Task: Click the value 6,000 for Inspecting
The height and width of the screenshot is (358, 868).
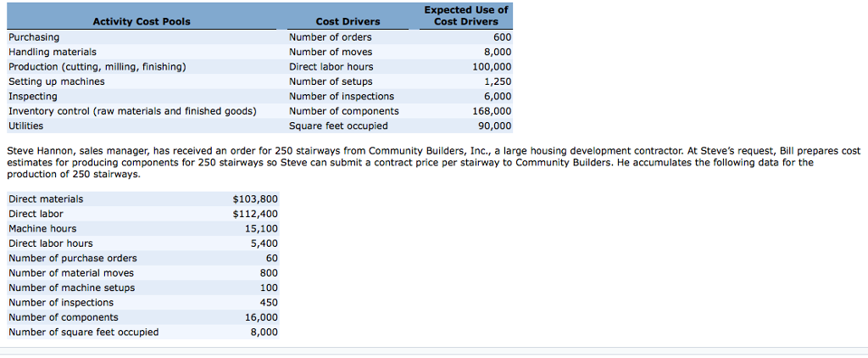Action: pos(498,97)
